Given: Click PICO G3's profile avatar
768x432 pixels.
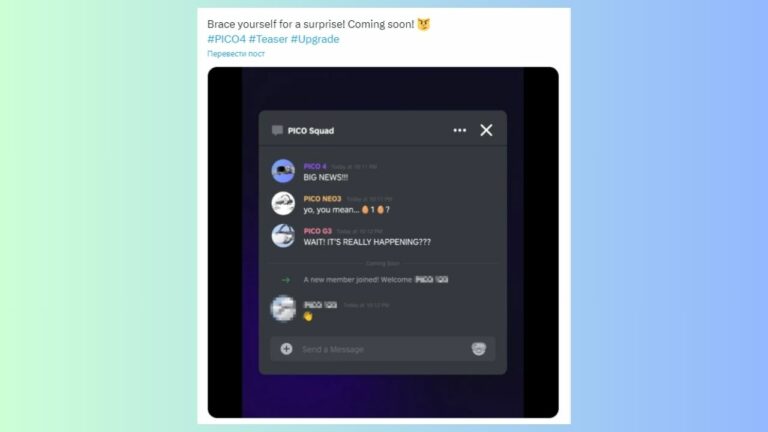Looking at the screenshot, I should 283,236.
